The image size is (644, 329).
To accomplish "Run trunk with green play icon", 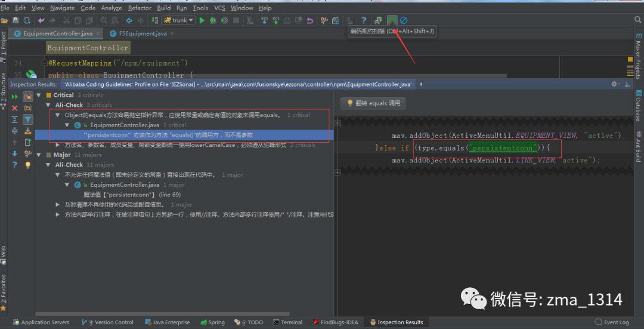I will click(x=202, y=20).
